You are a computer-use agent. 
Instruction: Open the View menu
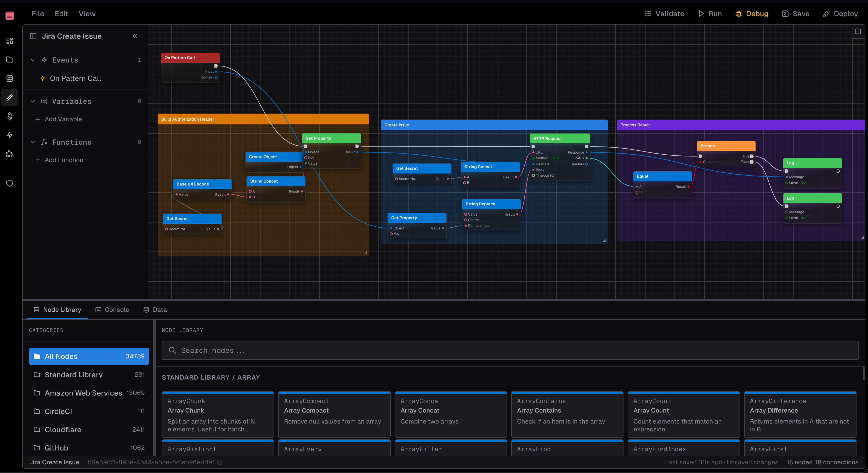(x=87, y=14)
